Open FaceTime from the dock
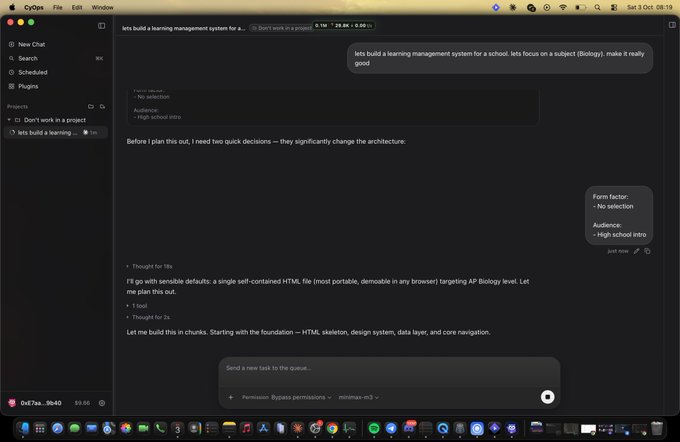Image resolution: width=680 pixels, height=442 pixels. coord(143,429)
